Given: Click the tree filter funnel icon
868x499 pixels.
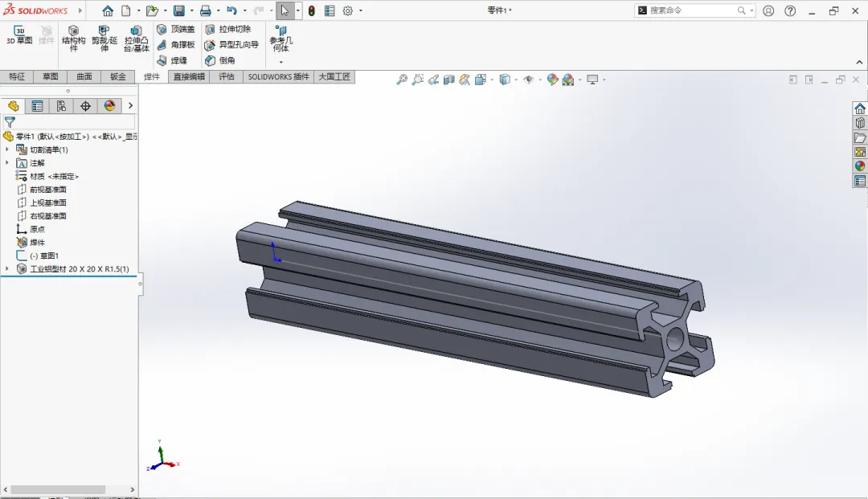Looking at the screenshot, I should 10,121.
